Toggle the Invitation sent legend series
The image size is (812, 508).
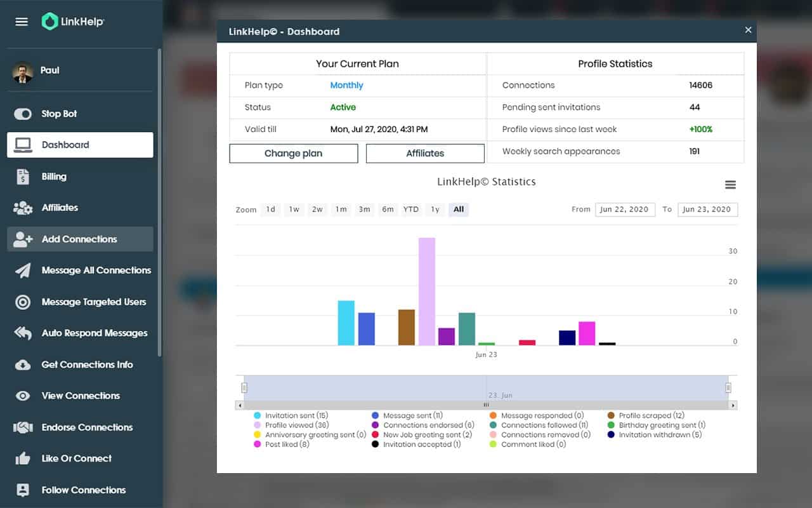pos(291,415)
